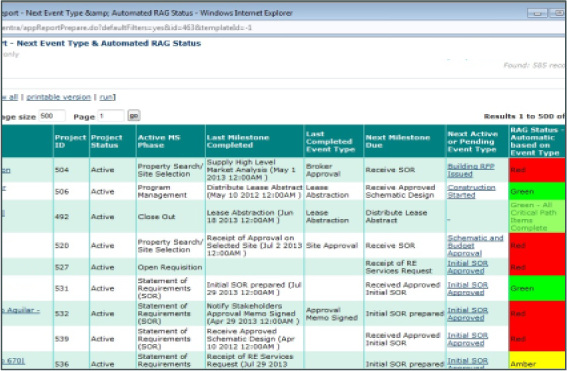Click Receive SOR cell in row 504
567x371 pixels.
pyautogui.click(x=405, y=170)
